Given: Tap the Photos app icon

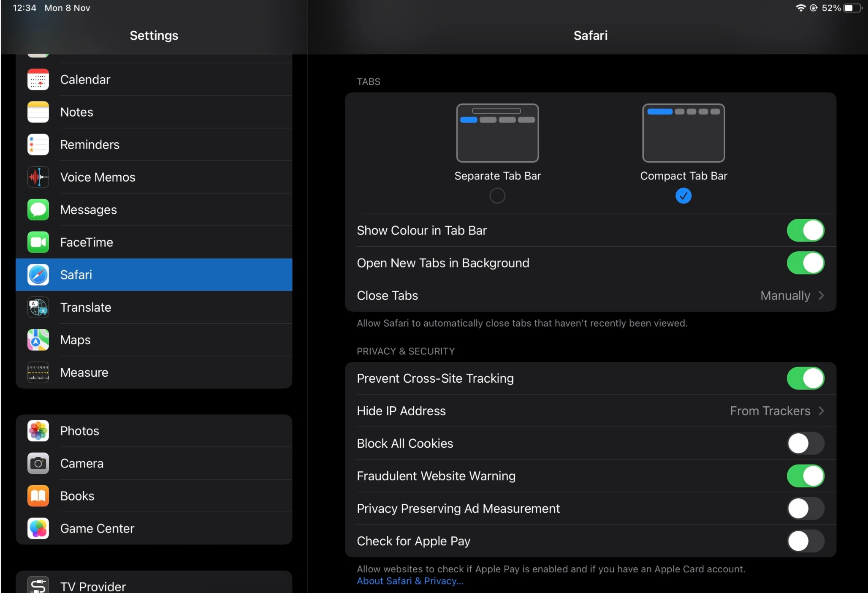Looking at the screenshot, I should pyautogui.click(x=38, y=431).
